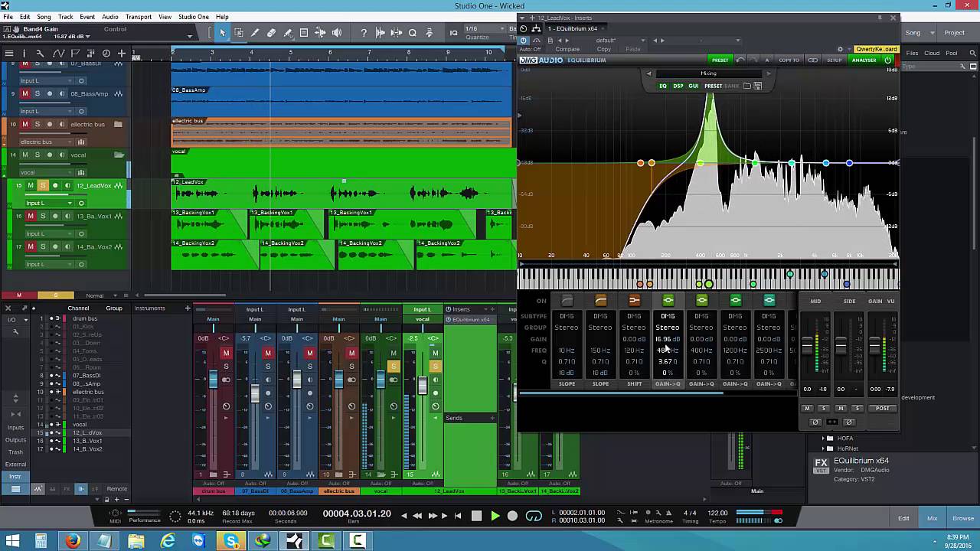Open Skype from the taskbar
Image resolution: width=980 pixels, height=551 pixels.
pyautogui.click(x=231, y=541)
